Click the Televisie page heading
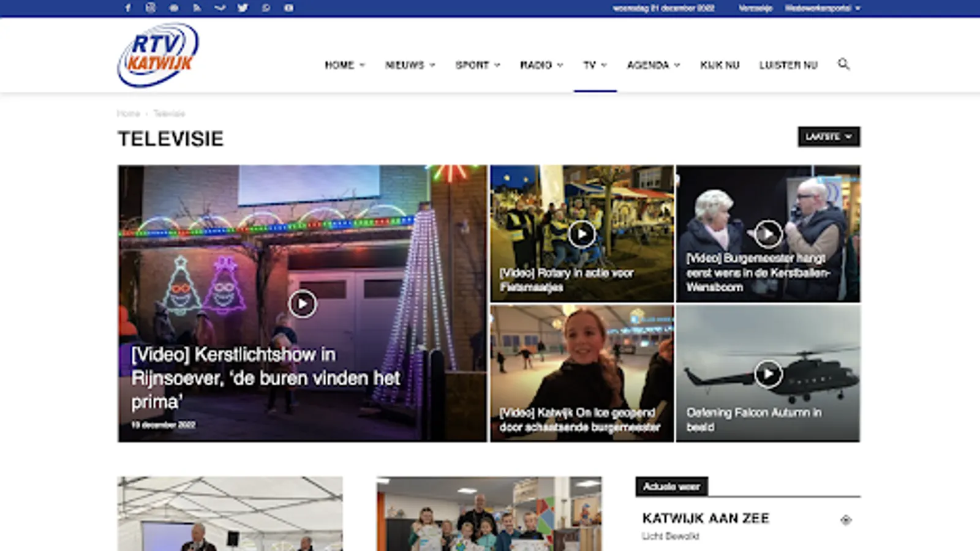 coord(171,139)
